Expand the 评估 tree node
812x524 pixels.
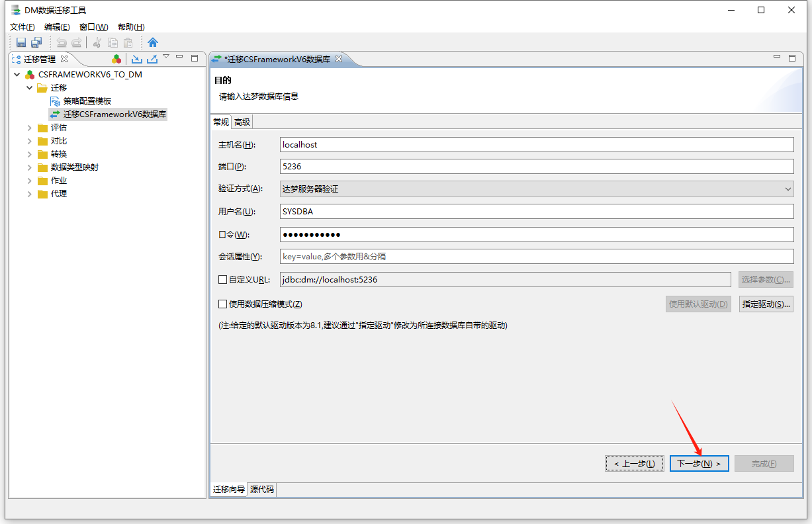point(30,128)
